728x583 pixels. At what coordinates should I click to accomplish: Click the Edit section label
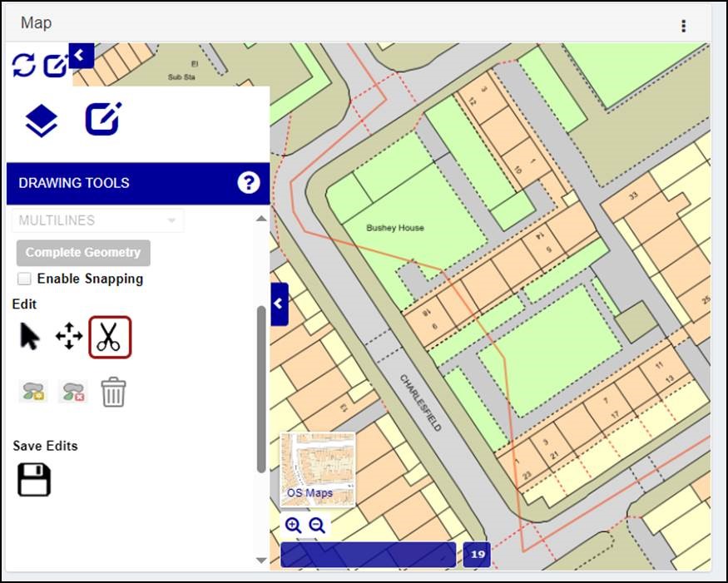tap(24, 304)
